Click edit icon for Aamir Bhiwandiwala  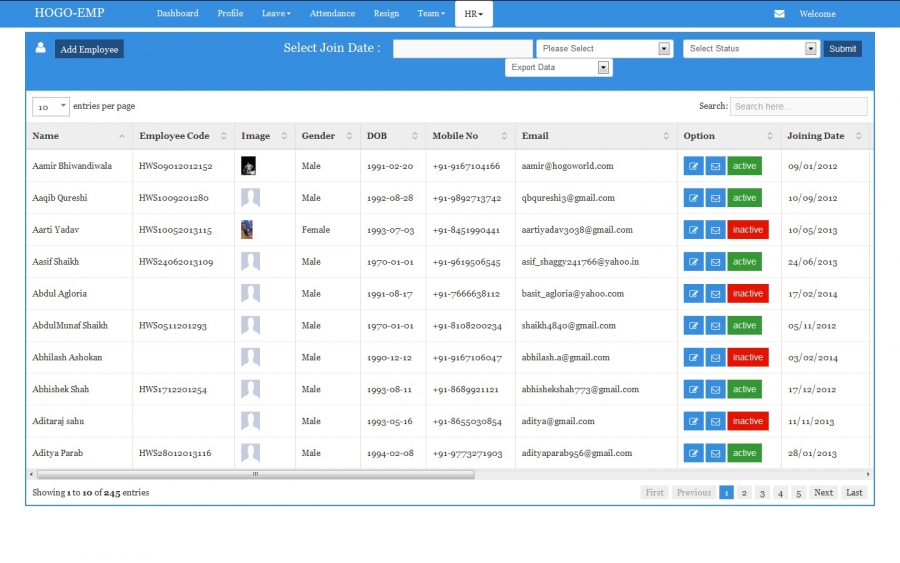click(x=694, y=166)
